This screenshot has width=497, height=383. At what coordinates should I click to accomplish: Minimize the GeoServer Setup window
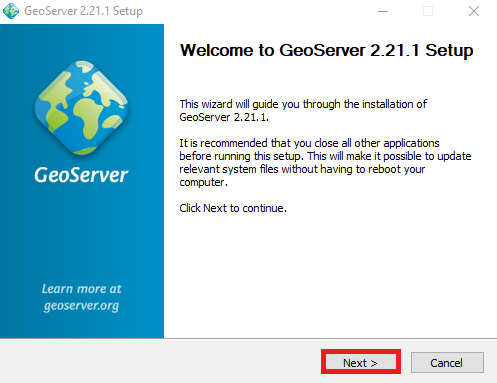[x=383, y=11]
